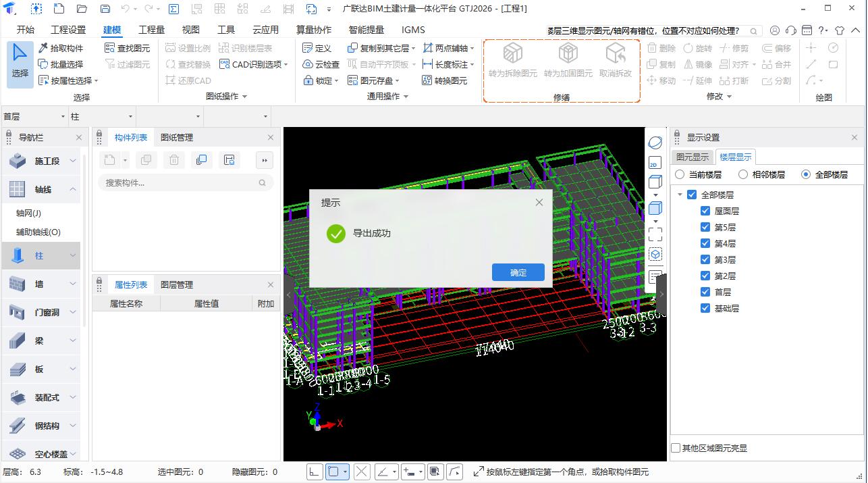The width and height of the screenshot is (868, 483).
Task: Collapse the 全部楼层 tree node
Action: click(x=680, y=195)
